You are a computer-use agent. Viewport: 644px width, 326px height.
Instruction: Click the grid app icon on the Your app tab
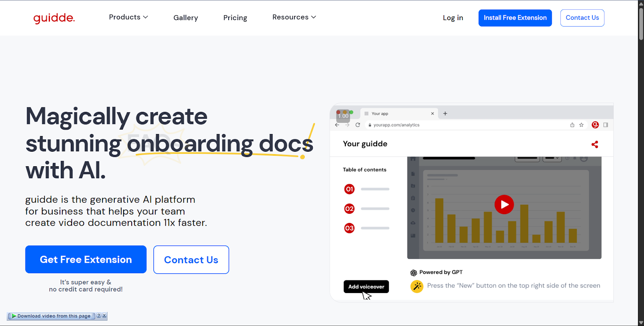(366, 113)
